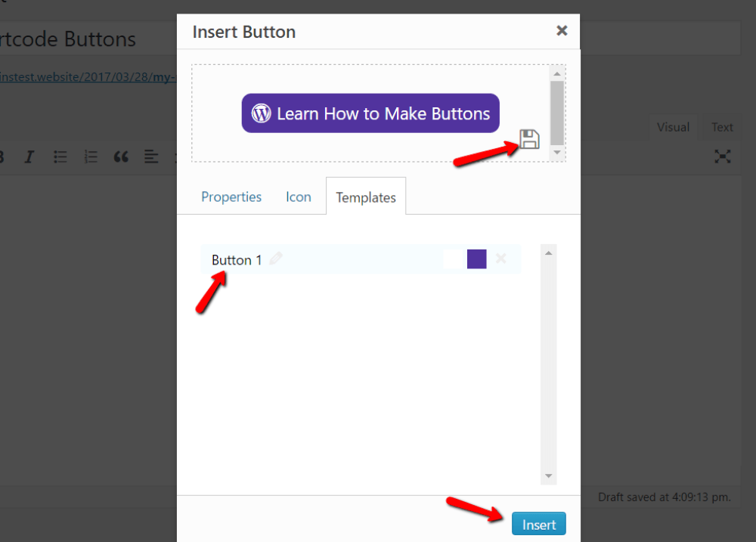Switch to Text editing mode
This screenshot has height=542, width=756.
point(720,127)
